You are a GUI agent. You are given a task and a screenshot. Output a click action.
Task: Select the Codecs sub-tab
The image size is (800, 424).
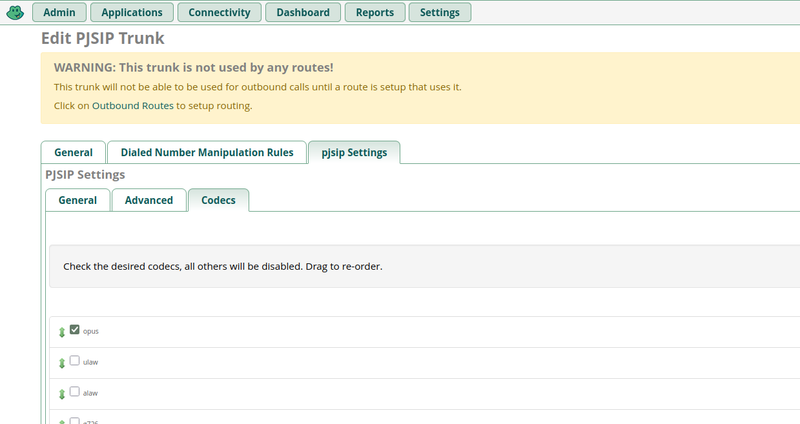coord(218,200)
